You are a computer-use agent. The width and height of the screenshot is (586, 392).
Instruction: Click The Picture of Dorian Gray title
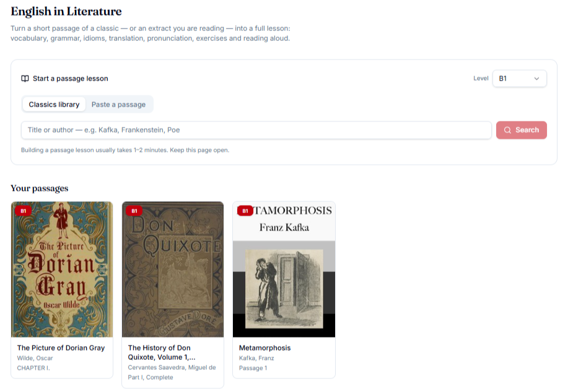61,348
